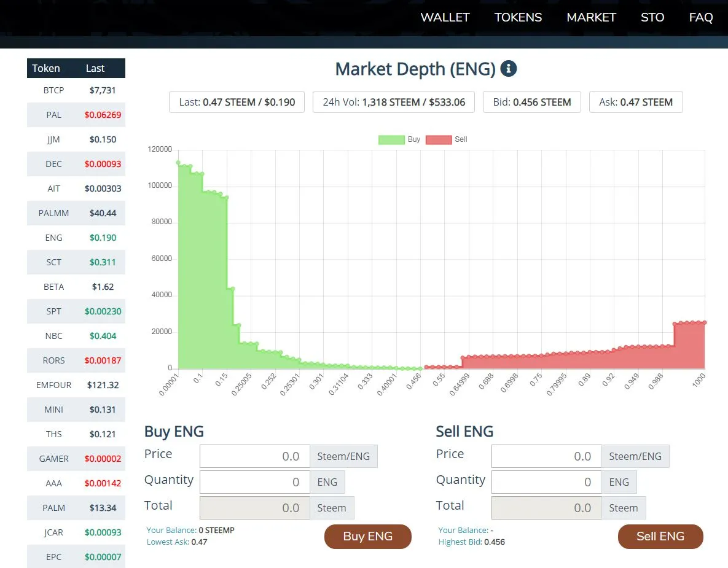Image resolution: width=728 pixels, height=568 pixels.
Task: Select the ENG token row
Action: pyautogui.click(x=76, y=238)
